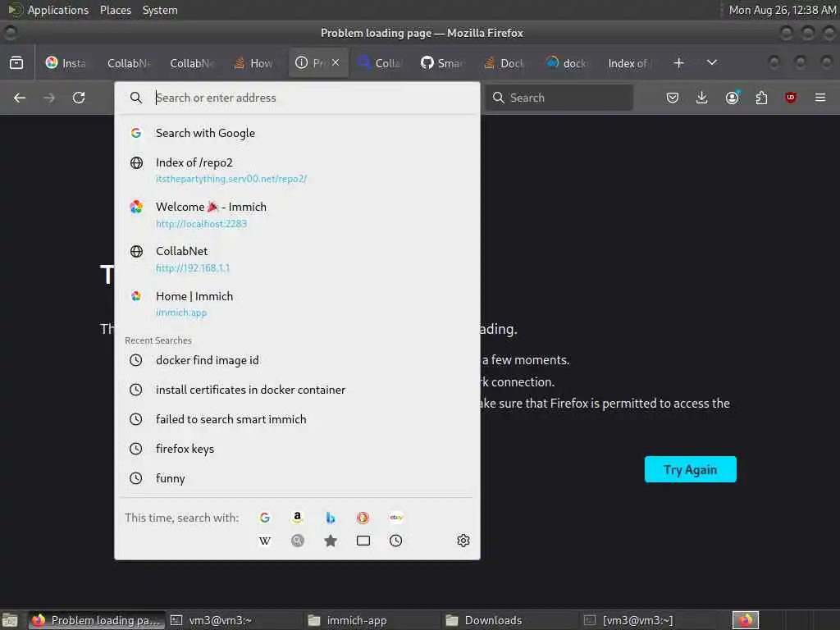The width and height of the screenshot is (840, 630).
Task: Switch to the second CollabNet tab
Action: [x=192, y=62]
